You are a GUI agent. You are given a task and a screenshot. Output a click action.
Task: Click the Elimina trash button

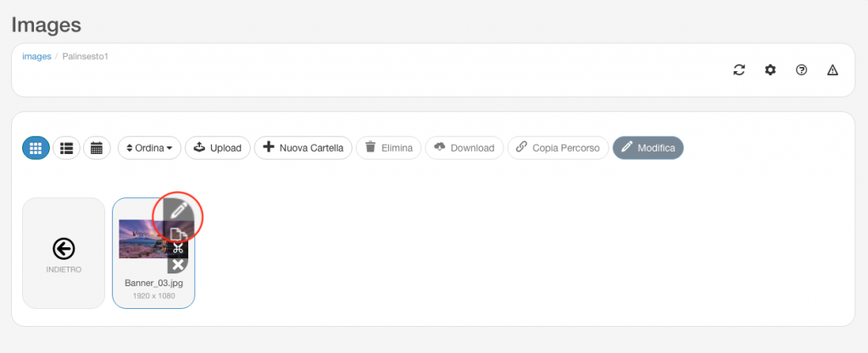388,148
